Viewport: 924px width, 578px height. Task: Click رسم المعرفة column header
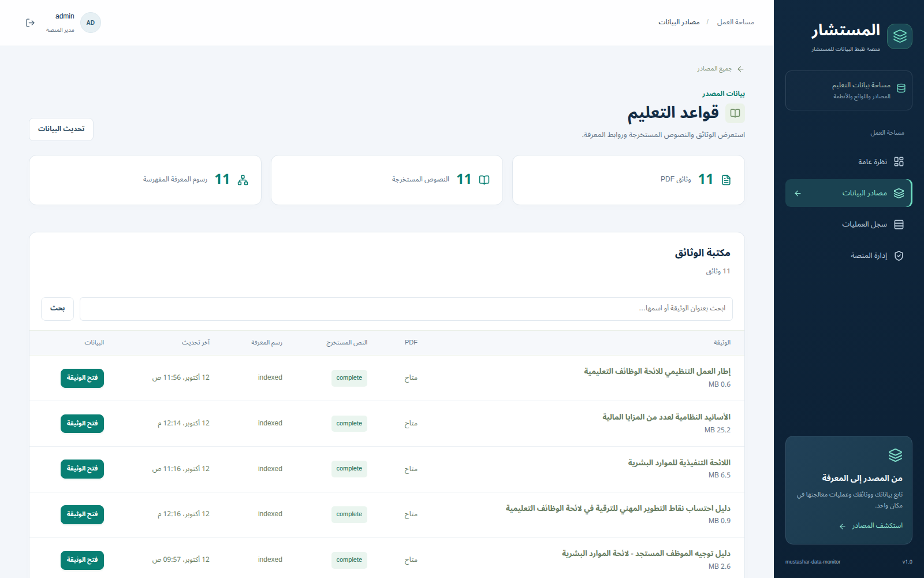point(267,343)
